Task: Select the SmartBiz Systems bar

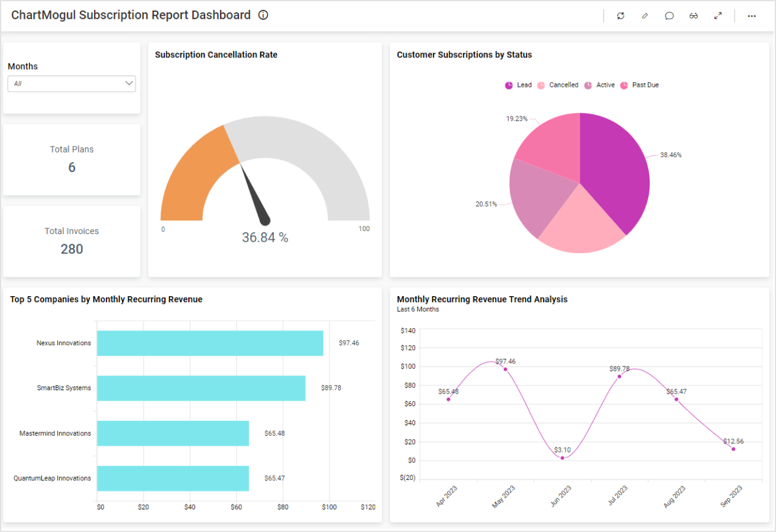Action: coord(201,388)
